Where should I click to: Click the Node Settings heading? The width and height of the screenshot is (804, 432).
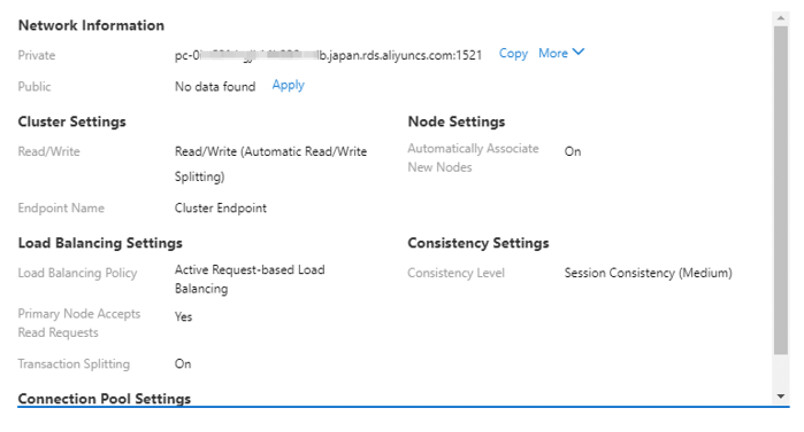(x=456, y=122)
